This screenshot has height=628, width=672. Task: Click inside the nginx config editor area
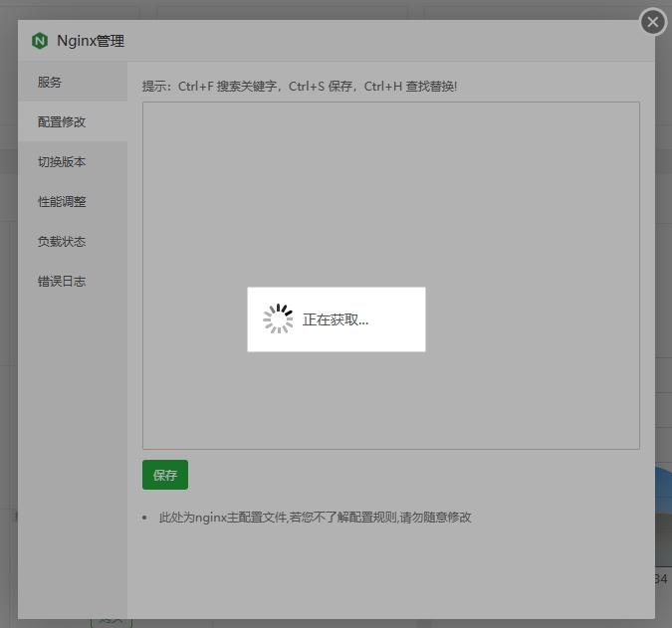[x=391, y=276]
